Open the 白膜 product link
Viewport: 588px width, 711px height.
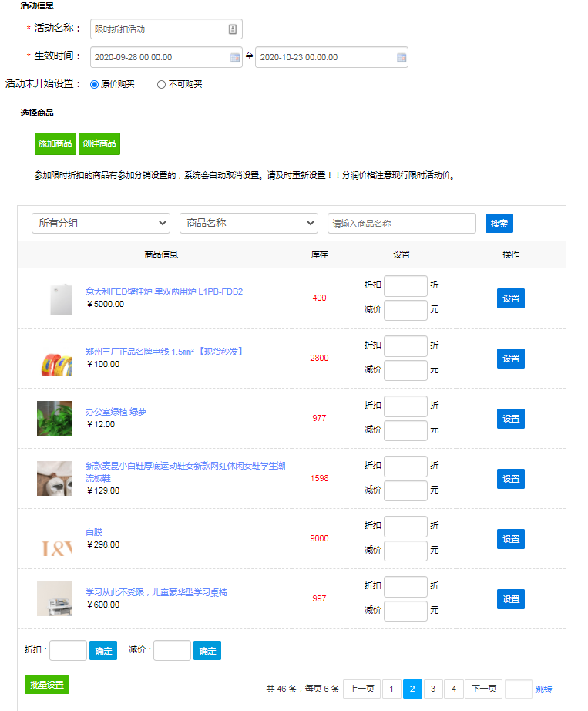(94, 532)
